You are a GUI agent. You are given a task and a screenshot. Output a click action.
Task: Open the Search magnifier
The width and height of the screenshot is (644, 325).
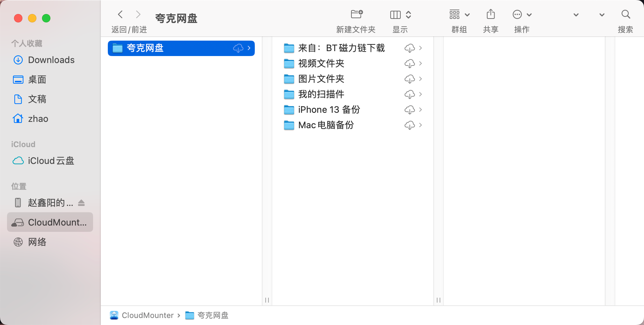[x=626, y=14]
